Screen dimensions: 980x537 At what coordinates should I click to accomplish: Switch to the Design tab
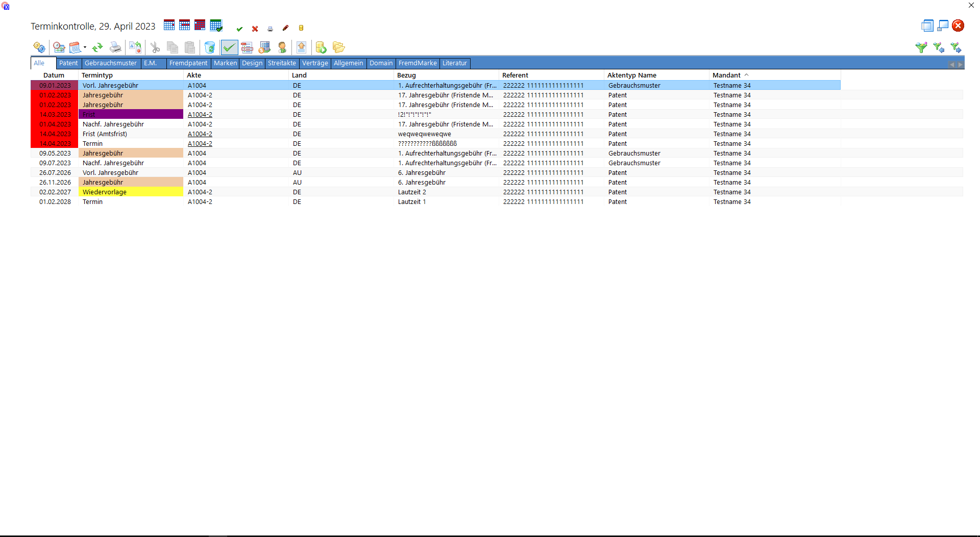[x=252, y=63]
